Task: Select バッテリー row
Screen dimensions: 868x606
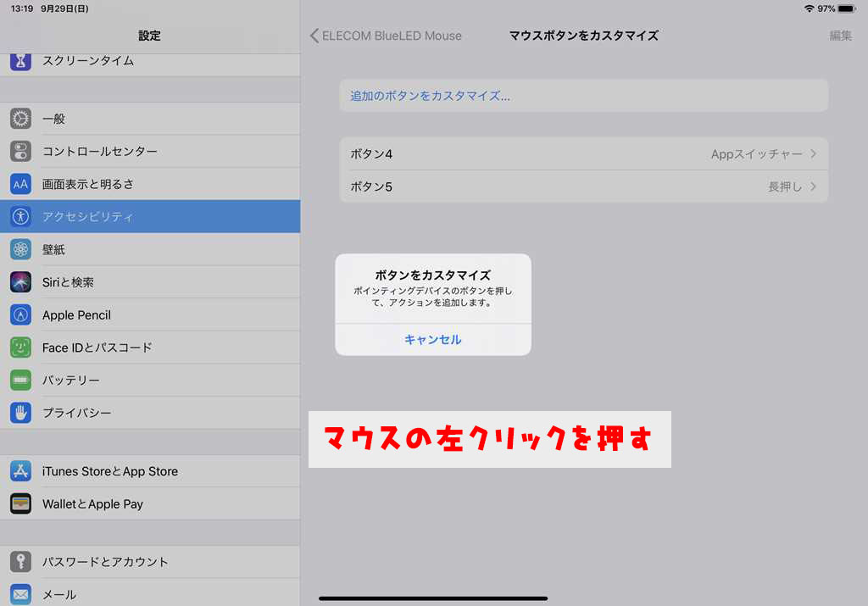Action: pos(150,381)
